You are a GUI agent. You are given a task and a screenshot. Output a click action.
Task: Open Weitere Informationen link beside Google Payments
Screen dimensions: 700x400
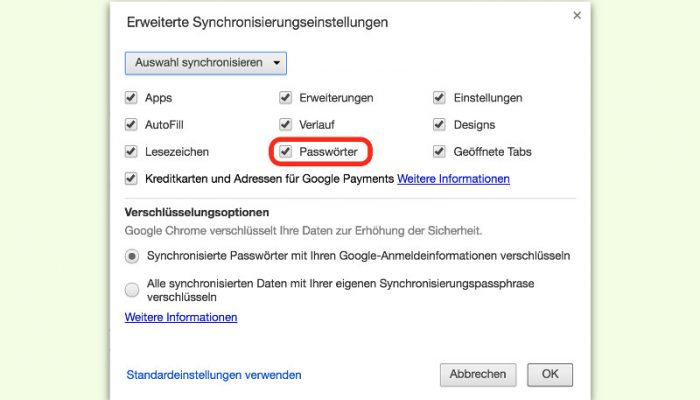coord(453,179)
